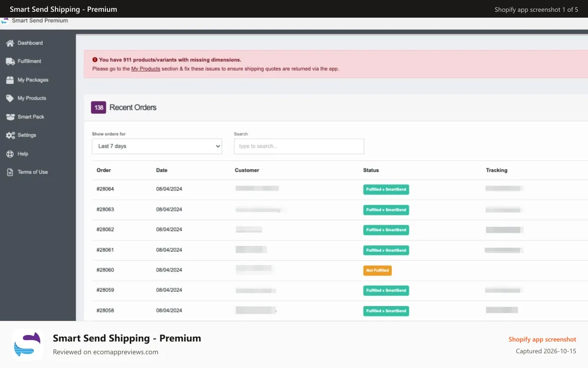This screenshot has height=368, width=588.
Task: Open the Help page
Action: [23, 154]
